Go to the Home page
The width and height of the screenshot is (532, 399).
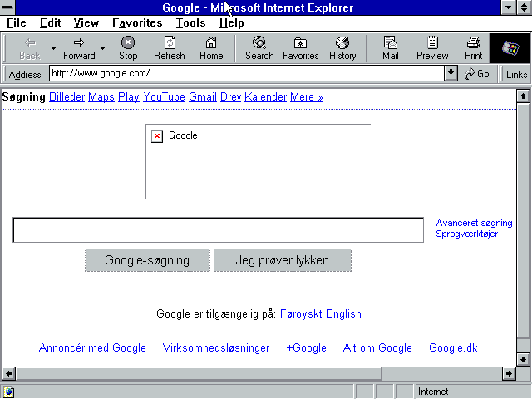pyautogui.click(x=211, y=48)
